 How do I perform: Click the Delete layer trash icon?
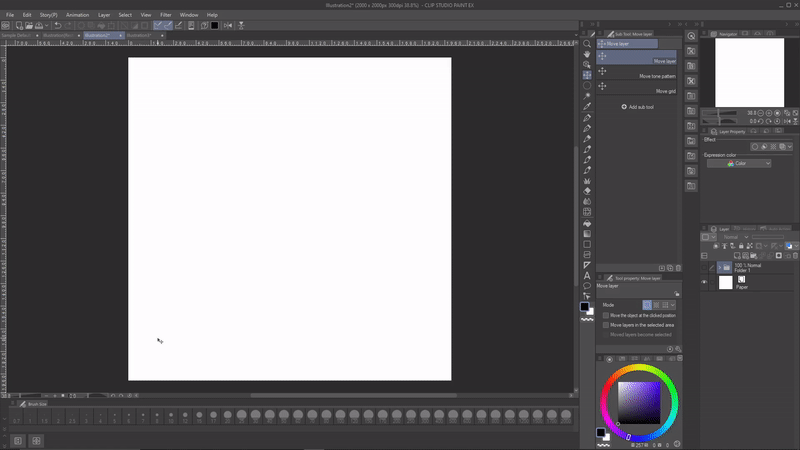coord(795,256)
